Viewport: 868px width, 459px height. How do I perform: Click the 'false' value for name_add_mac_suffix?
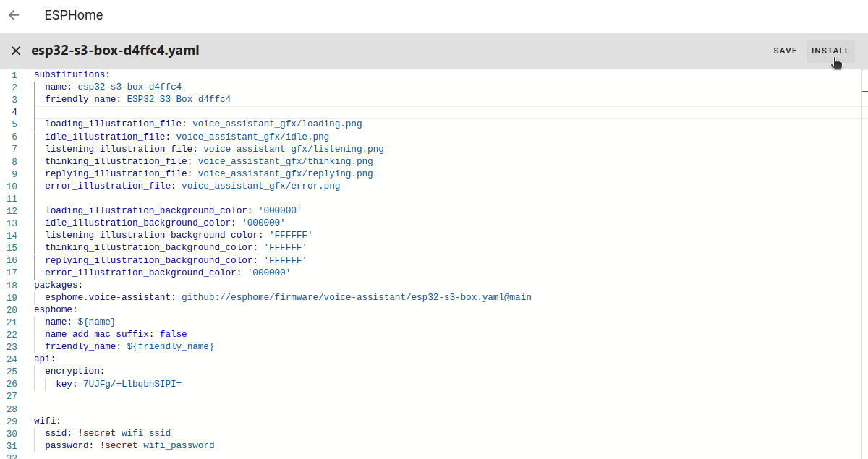(x=173, y=334)
